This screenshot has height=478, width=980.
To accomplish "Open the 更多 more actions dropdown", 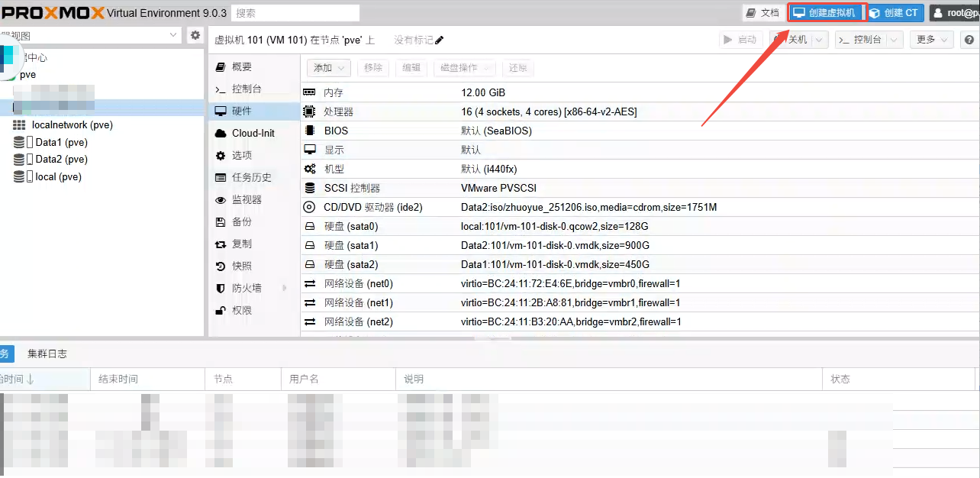I will [934, 40].
